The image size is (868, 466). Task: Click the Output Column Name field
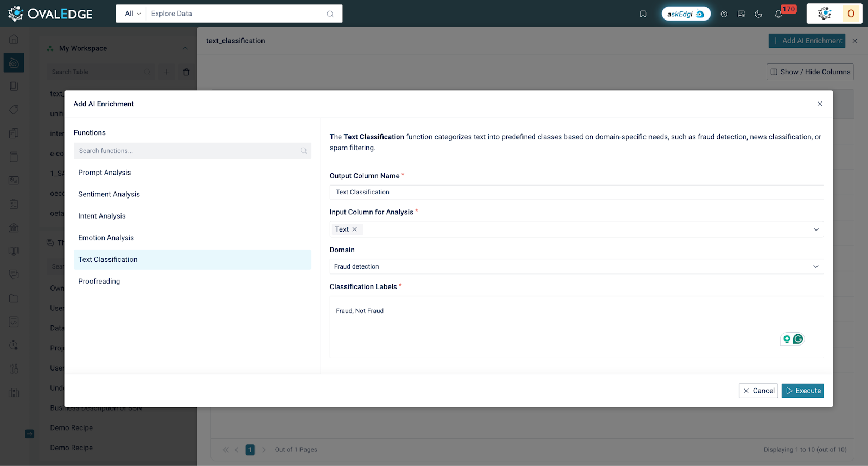[x=576, y=192]
